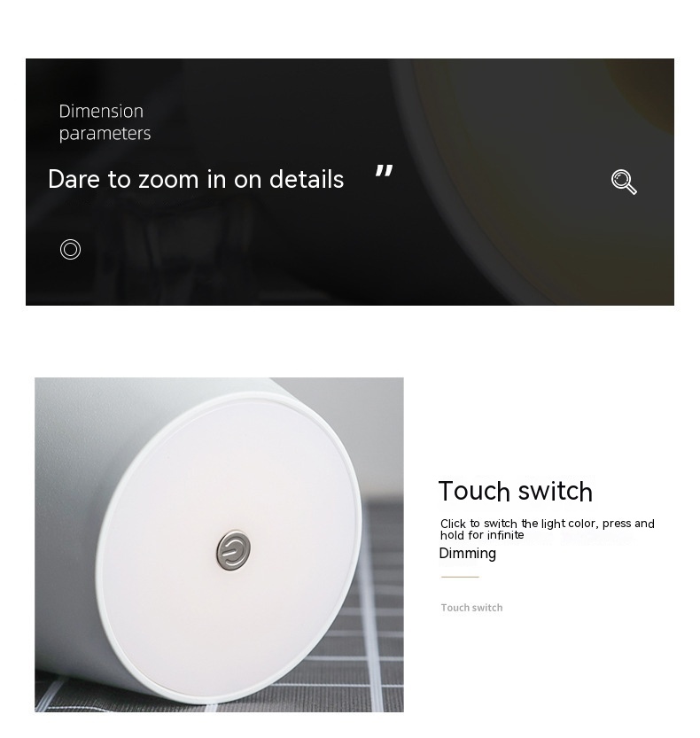Click the word 'parameters' in the banner
The height and width of the screenshot is (738, 700).
[x=105, y=134]
